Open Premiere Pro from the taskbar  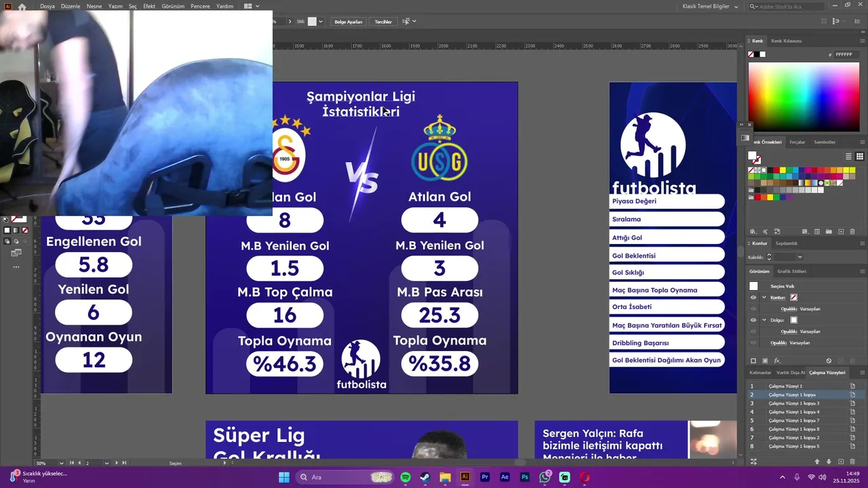(x=485, y=477)
